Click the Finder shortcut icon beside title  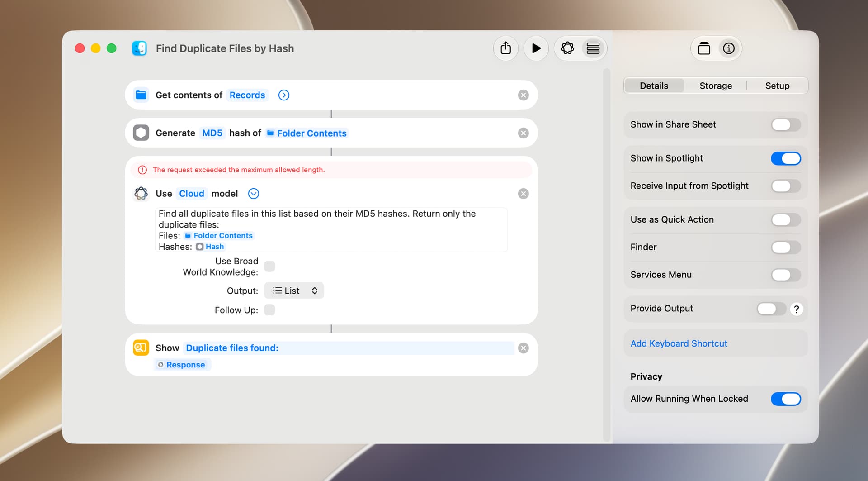pyautogui.click(x=139, y=48)
